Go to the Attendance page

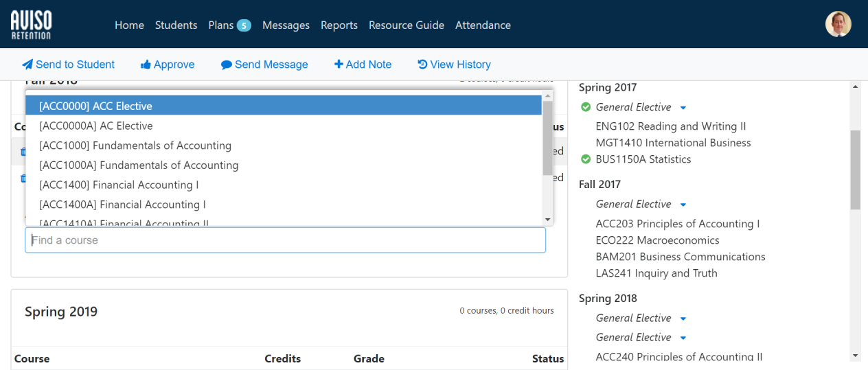click(x=483, y=25)
